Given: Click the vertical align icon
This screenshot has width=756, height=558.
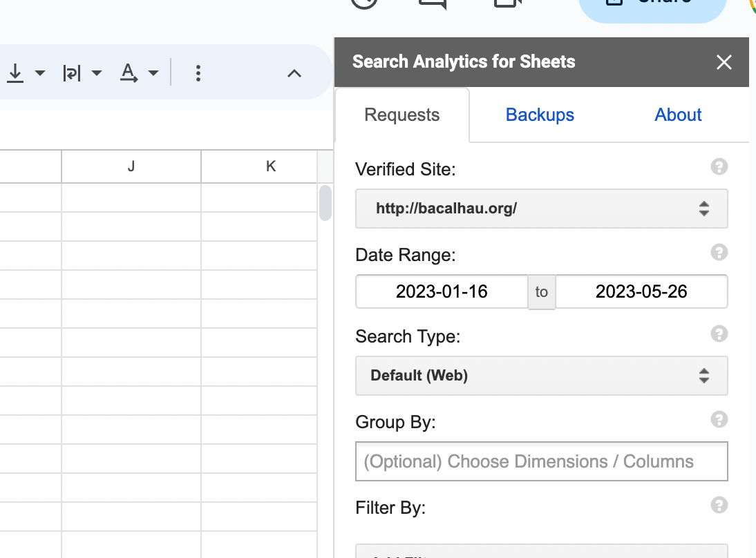Looking at the screenshot, I should tap(15, 73).
